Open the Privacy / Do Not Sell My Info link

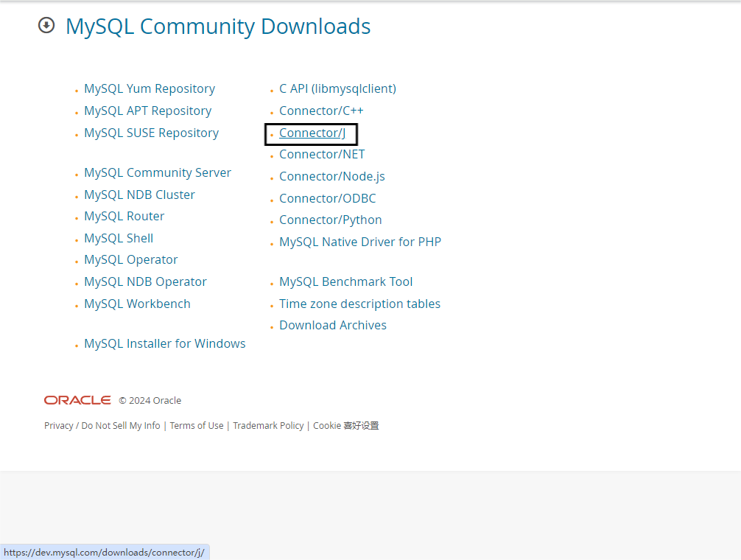coord(102,426)
